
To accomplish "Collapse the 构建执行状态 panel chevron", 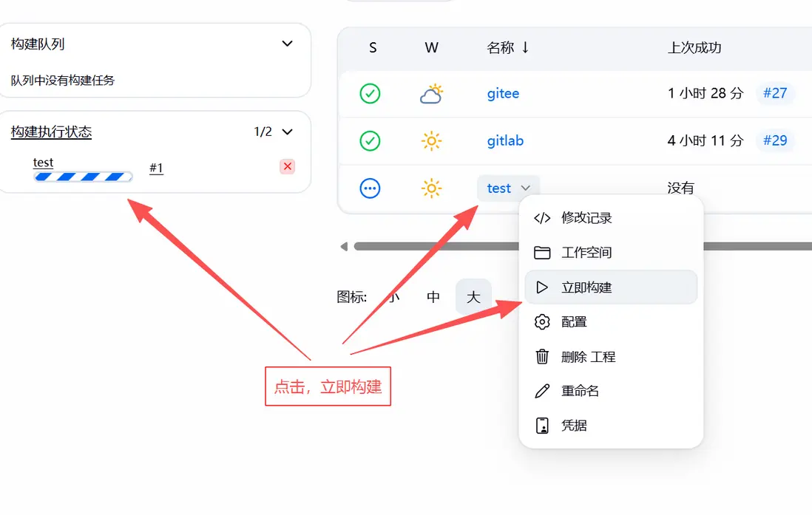I will point(287,132).
